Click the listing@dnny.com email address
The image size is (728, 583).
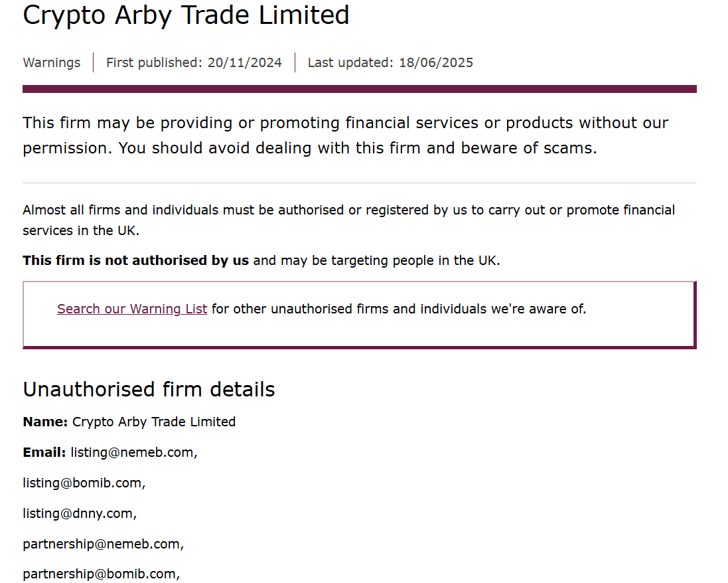pos(80,514)
